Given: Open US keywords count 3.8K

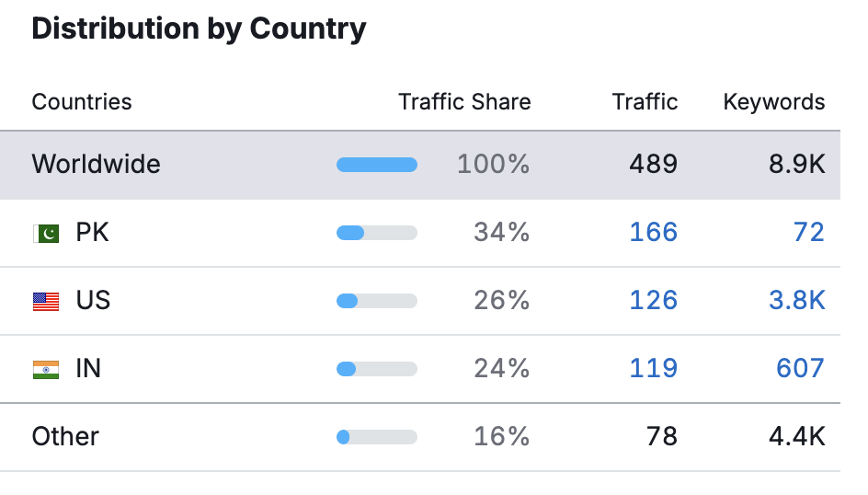Looking at the screenshot, I should pos(796,301).
